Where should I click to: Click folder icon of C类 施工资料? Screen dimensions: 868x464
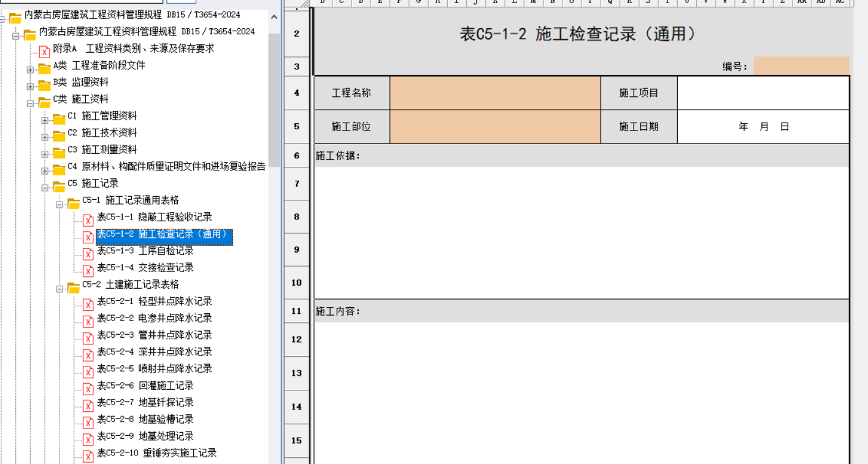[44, 102]
